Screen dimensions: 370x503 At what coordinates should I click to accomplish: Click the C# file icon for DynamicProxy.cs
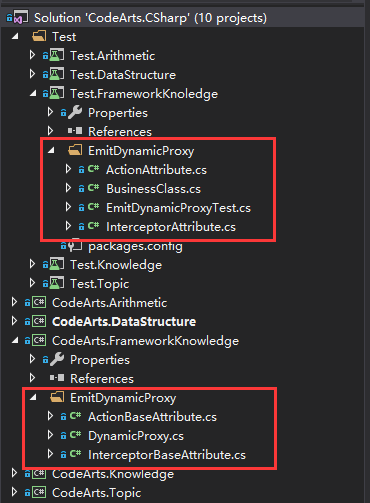[x=75, y=435]
